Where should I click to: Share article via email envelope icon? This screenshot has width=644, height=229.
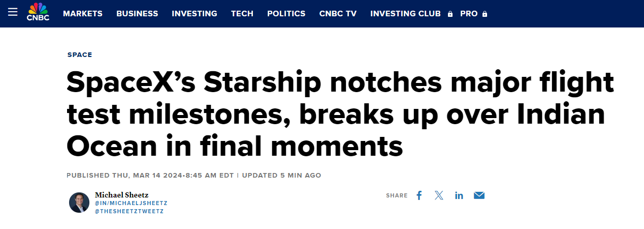(x=479, y=195)
